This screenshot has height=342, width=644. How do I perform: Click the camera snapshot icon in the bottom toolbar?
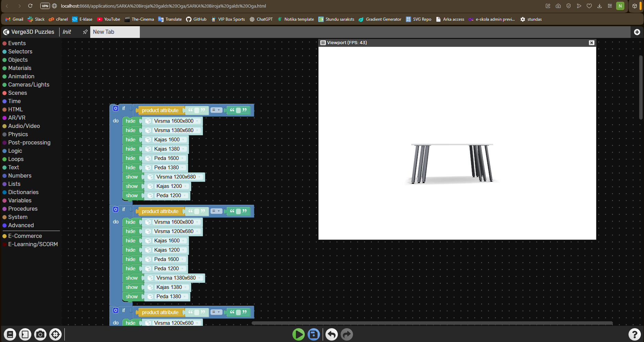pyautogui.click(x=40, y=334)
